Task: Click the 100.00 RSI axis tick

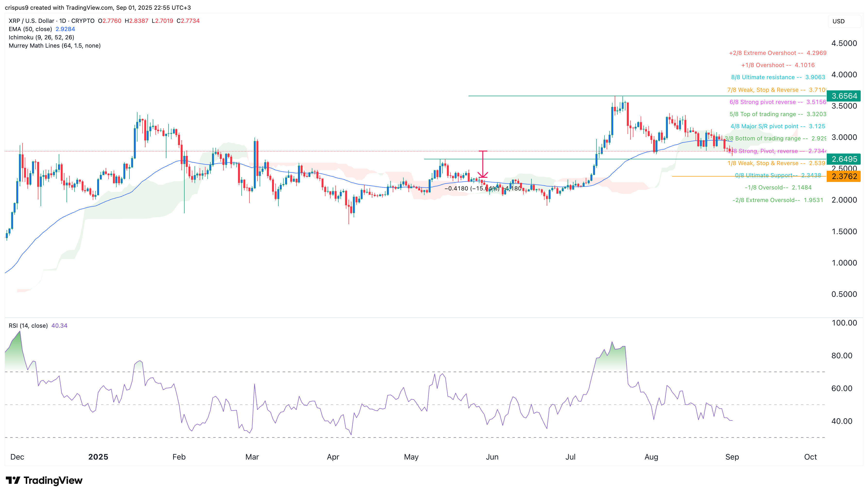Action: [844, 323]
